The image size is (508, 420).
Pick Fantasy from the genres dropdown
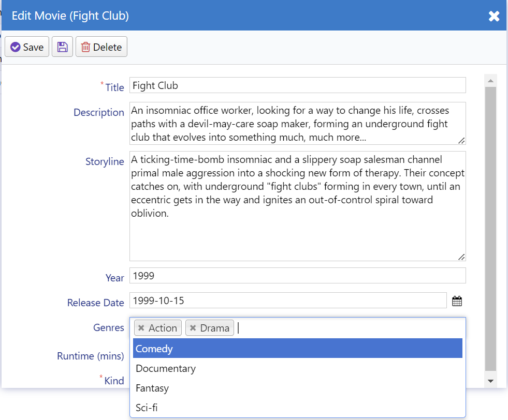(x=297, y=388)
